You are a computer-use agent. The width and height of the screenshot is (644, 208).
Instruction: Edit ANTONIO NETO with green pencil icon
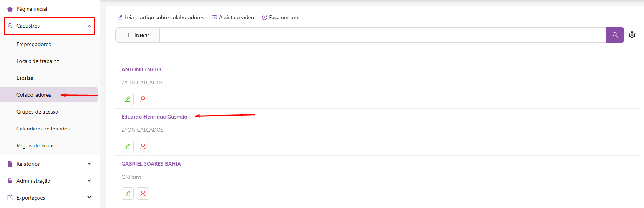point(128,99)
